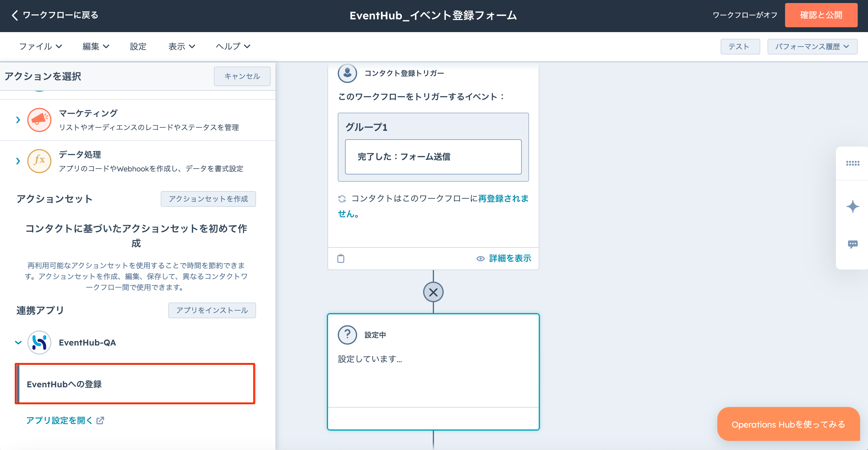Image resolution: width=868 pixels, height=450 pixels.
Task: Click the clipboard icon in trigger card
Action: (x=341, y=258)
